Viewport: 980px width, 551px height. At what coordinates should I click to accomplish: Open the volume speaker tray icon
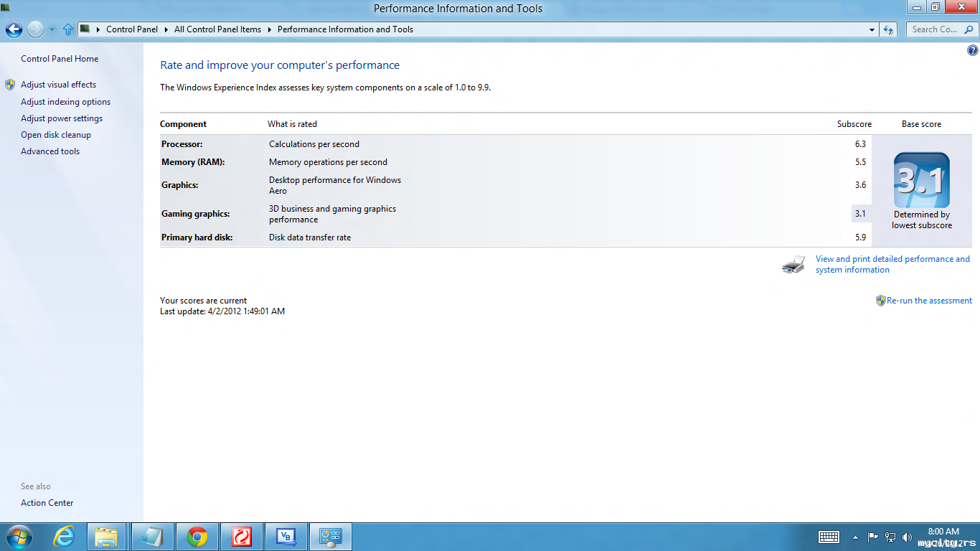click(908, 537)
